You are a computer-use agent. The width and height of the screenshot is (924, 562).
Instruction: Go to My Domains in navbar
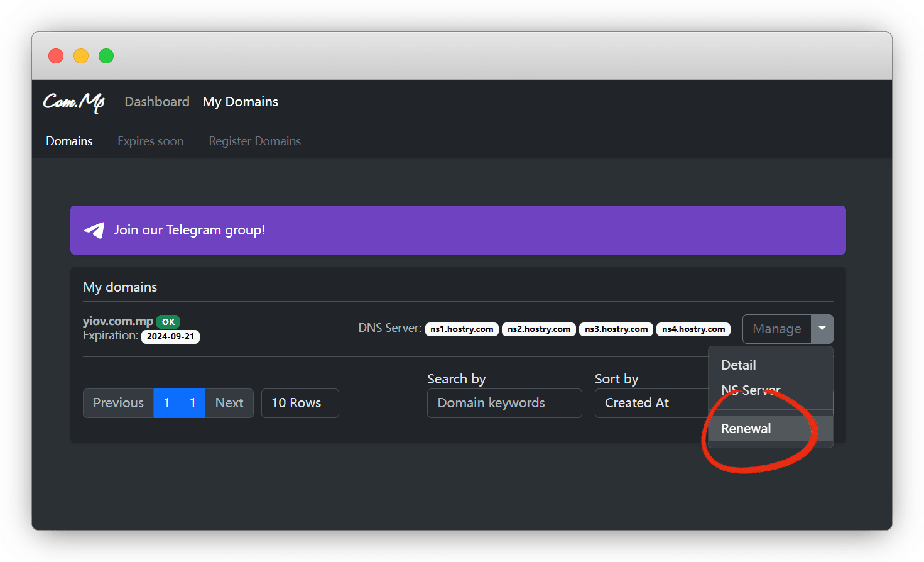[241, 102]
